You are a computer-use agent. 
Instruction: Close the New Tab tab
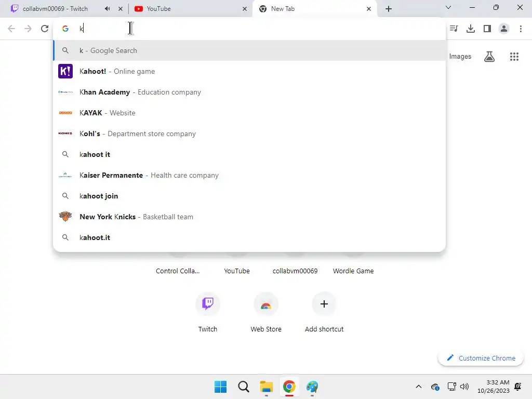pos(369,9)
